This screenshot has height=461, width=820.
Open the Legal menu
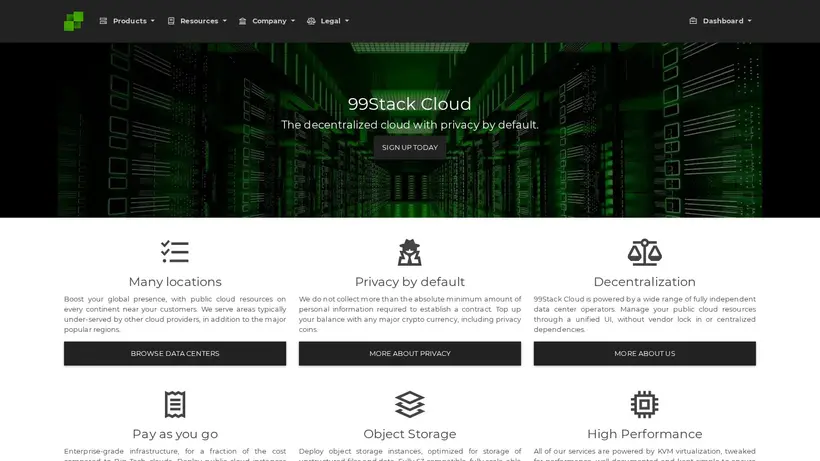click(328, 21)
